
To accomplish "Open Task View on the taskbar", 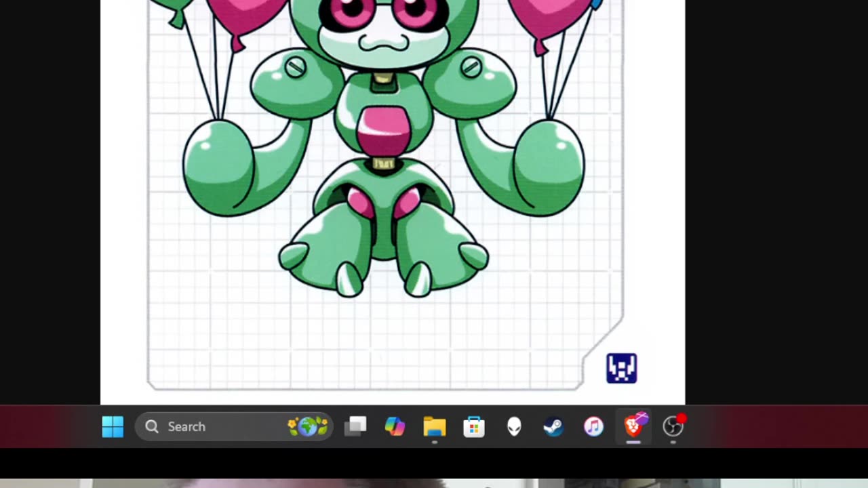I will pos(355,426).
